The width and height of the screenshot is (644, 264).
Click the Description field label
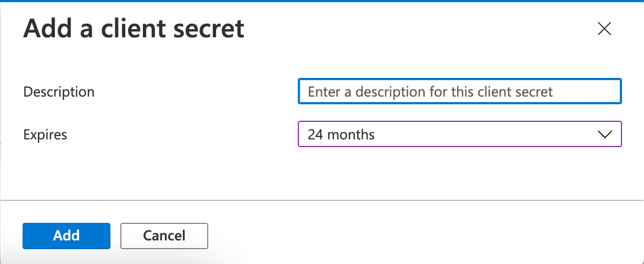(x=59, y=92)
